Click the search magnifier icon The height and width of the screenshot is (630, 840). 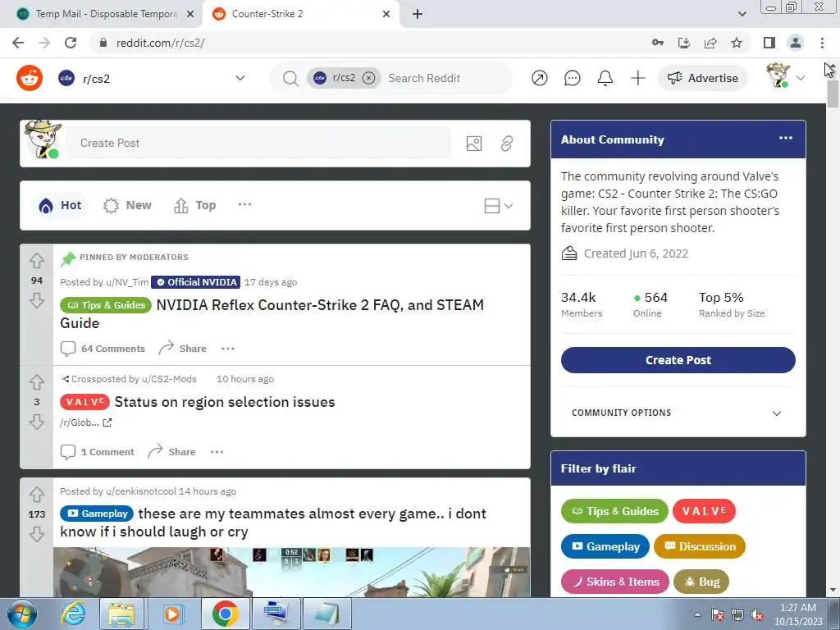tap(290, 79)
